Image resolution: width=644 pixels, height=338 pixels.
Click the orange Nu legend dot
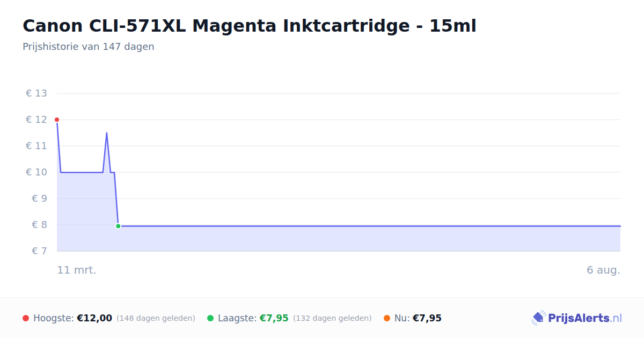click(x=387, y=318)
